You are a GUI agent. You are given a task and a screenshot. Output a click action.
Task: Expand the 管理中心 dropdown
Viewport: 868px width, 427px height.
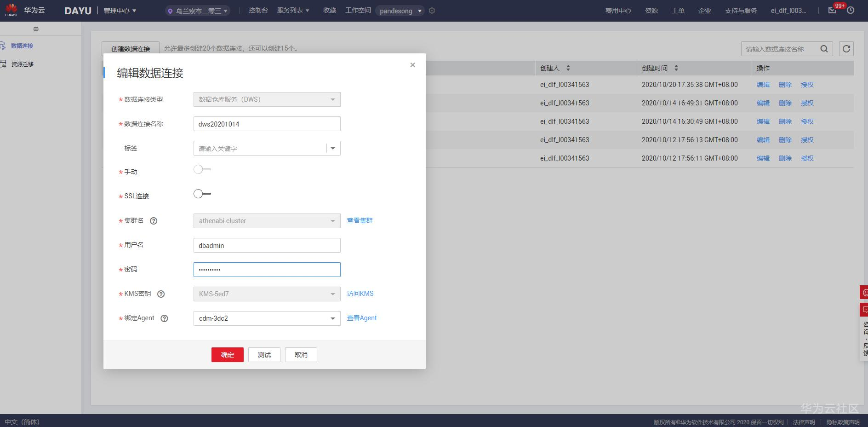coord(120,11)
